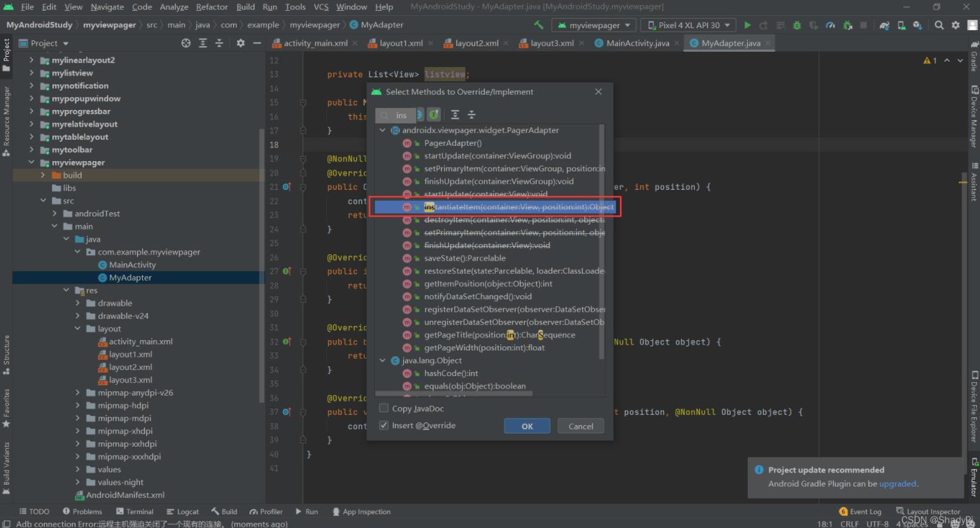Screen dimensions: 980x528
Task: Expand all methods in the dialog toolbar
Action: (x=455, y=115)
